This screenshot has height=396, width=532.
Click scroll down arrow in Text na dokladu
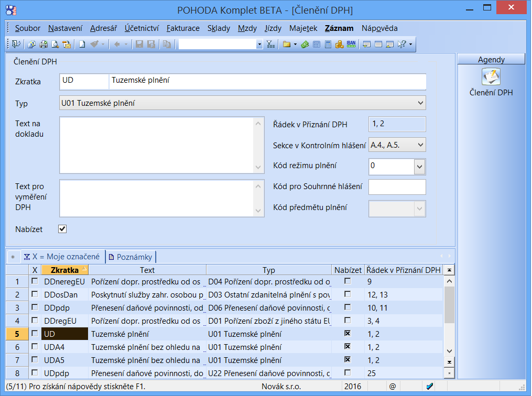(x=258, y=167)
